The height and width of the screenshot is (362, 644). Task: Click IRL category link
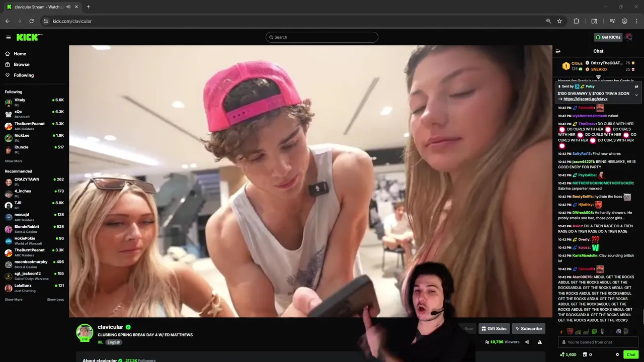100,342
